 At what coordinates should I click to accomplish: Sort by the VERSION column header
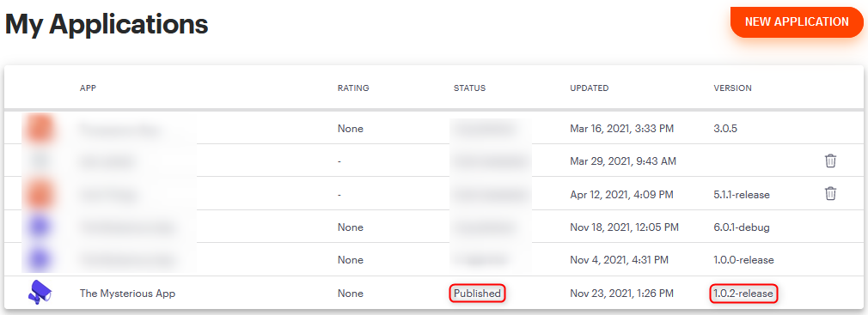pos(732,88)
